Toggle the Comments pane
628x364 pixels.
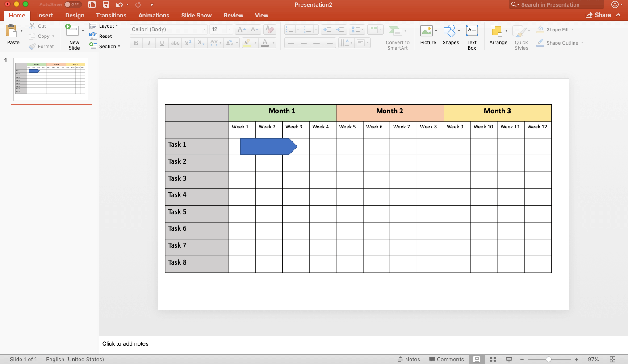point(446,359)
